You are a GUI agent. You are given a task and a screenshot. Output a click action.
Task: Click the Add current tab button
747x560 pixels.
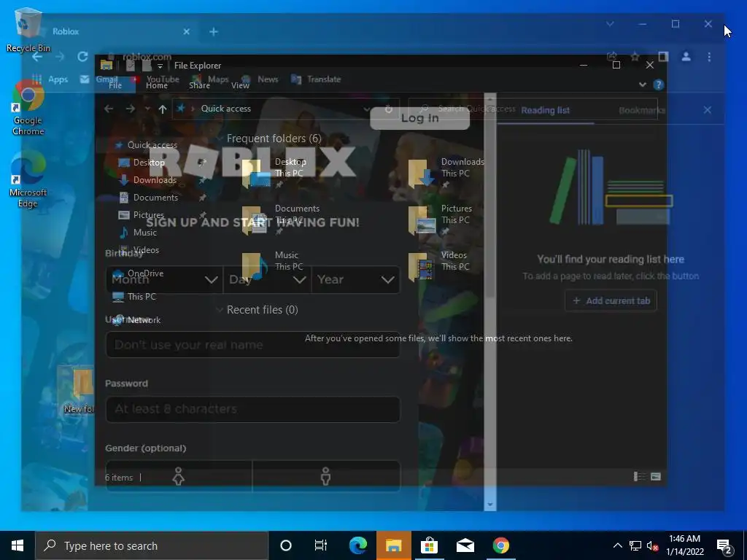[611, 301]
